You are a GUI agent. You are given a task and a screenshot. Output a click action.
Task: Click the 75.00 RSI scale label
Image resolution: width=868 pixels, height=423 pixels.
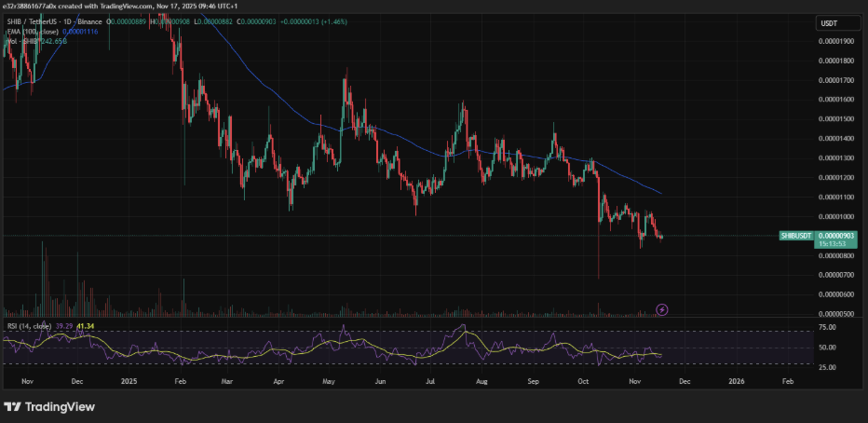click(x=828, y=327)
